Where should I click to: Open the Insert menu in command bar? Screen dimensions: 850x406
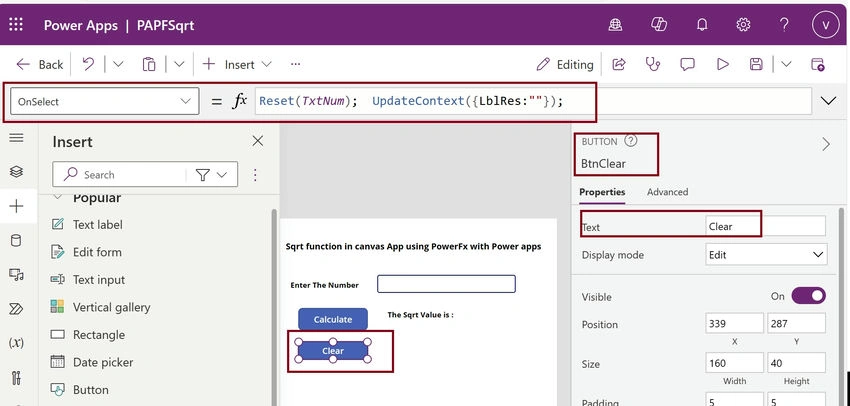tap(237, 65)
